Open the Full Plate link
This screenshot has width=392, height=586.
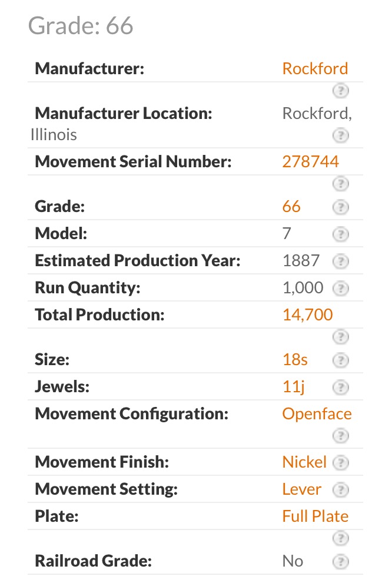315,517
